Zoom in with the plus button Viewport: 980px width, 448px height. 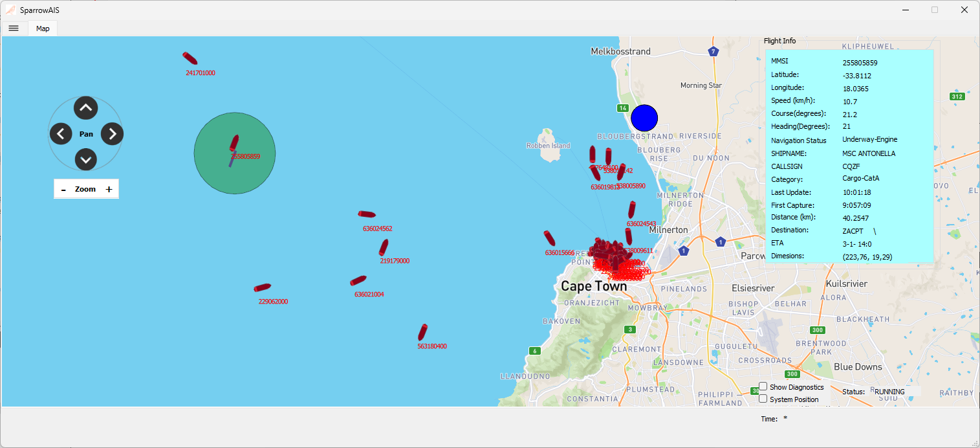[109, 189]
